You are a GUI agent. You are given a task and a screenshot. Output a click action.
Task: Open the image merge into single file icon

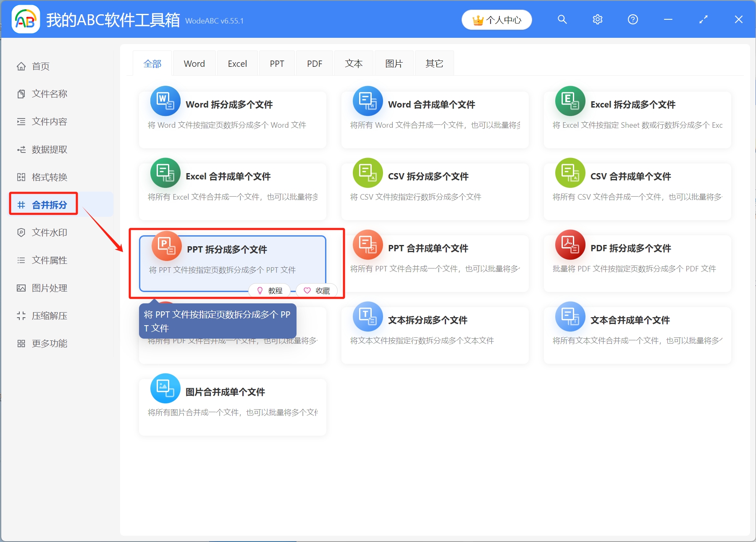(x=165, y=389)
